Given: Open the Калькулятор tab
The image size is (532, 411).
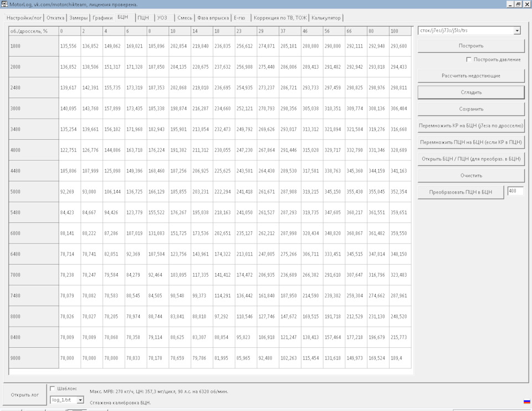Looking at the screenshot, I should (x=326, y=18).
